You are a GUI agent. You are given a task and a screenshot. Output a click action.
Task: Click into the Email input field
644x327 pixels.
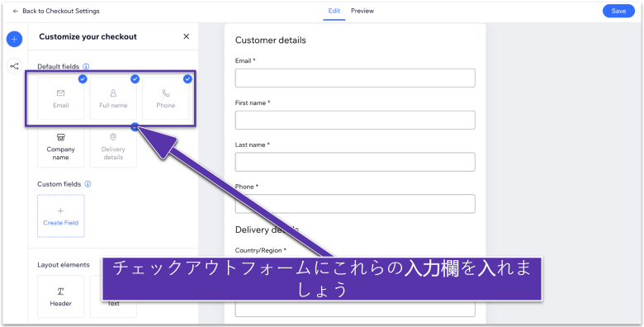pyautogui.click(x=355, y=78)
